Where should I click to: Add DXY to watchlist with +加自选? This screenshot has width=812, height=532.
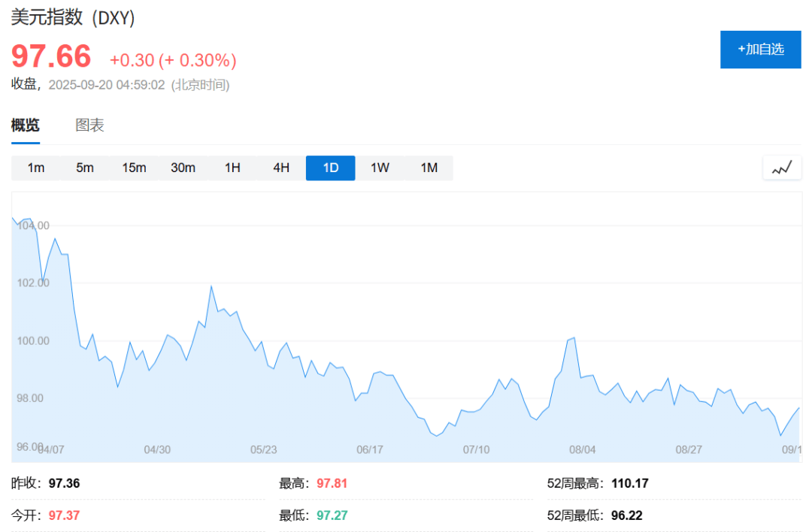[x=760, y=49]
